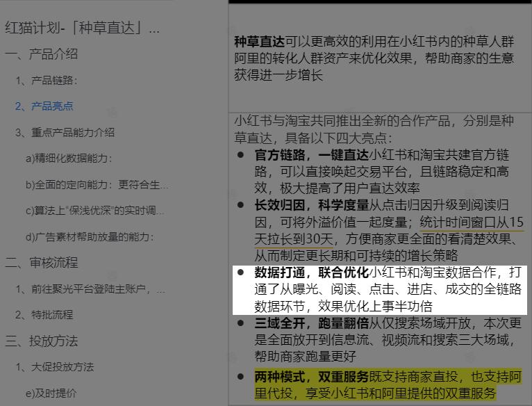Go to outline item 1、产品链路
This screenshot has width=532, height=406.
tap(47, 80)
